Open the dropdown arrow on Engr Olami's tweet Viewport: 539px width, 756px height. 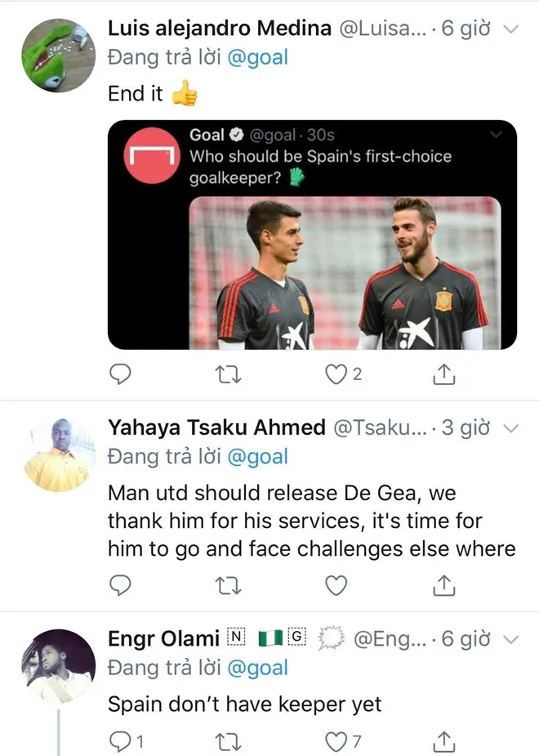(x=510, y=639)
